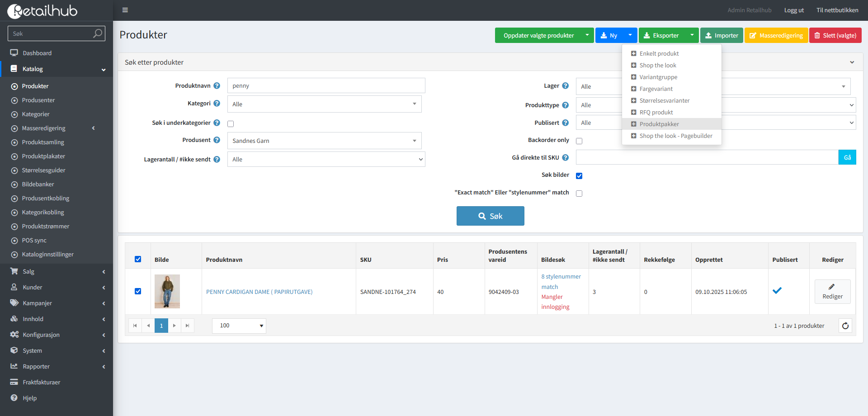This screenshot has height=416, width=868.
Task: Click help icon next to Produsent
Action: coord(217,140)
